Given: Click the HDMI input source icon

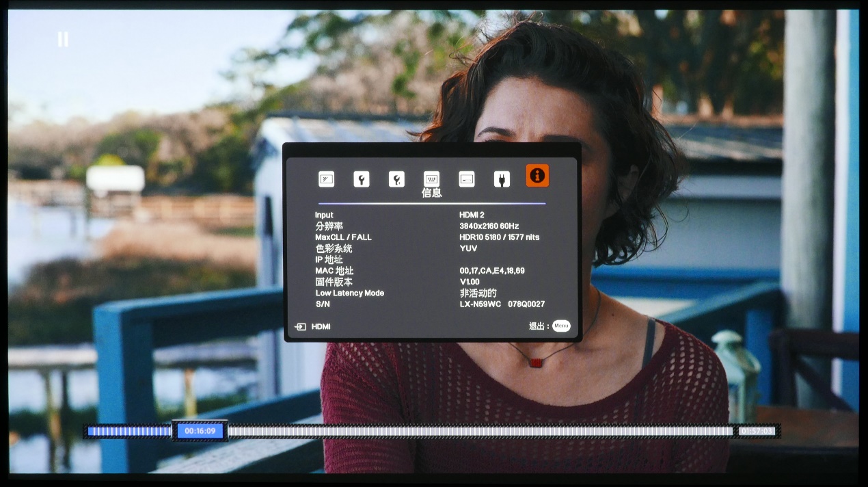Looking at the screenshot, I should point(300,327).
